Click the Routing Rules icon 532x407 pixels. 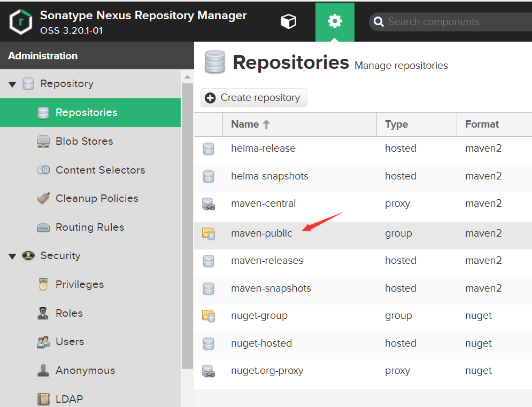pos(43,228)
